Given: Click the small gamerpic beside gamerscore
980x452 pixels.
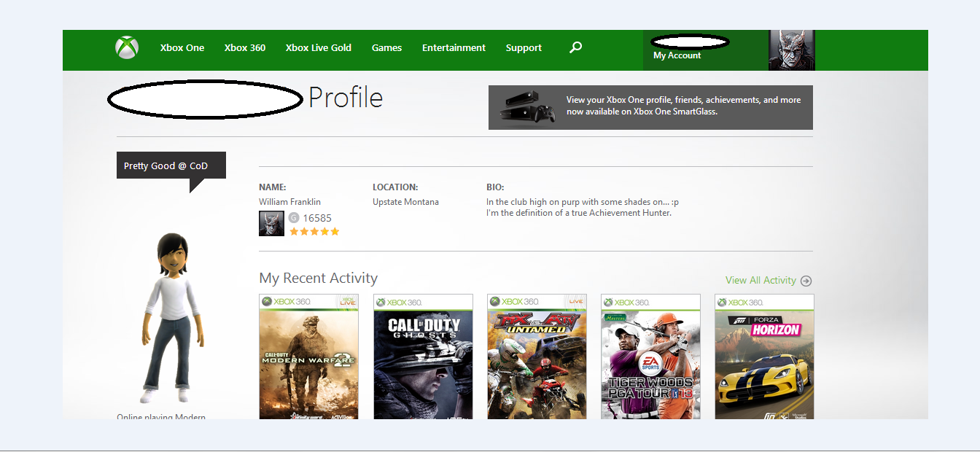Looking at the screenshot, I should coord(271,223).
